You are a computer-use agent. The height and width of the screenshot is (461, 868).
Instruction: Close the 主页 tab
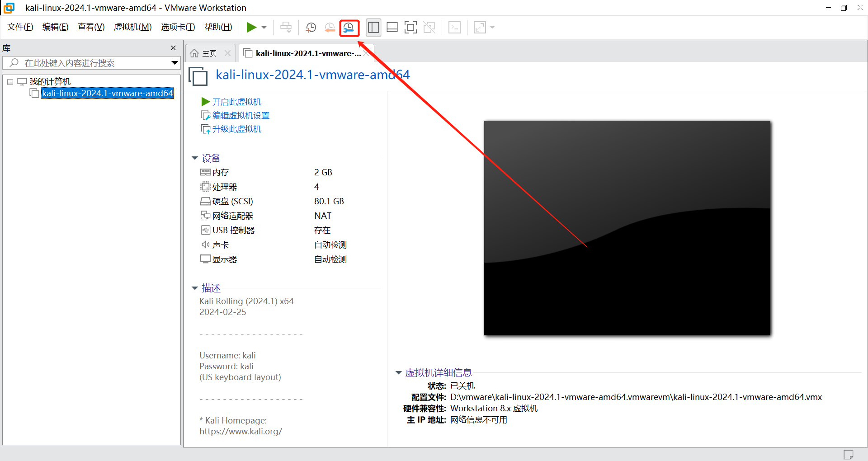(227, 53)
